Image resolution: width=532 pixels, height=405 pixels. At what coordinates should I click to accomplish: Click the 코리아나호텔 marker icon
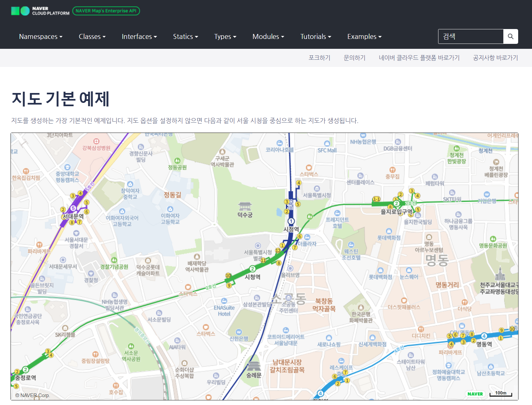pos(279,143)
